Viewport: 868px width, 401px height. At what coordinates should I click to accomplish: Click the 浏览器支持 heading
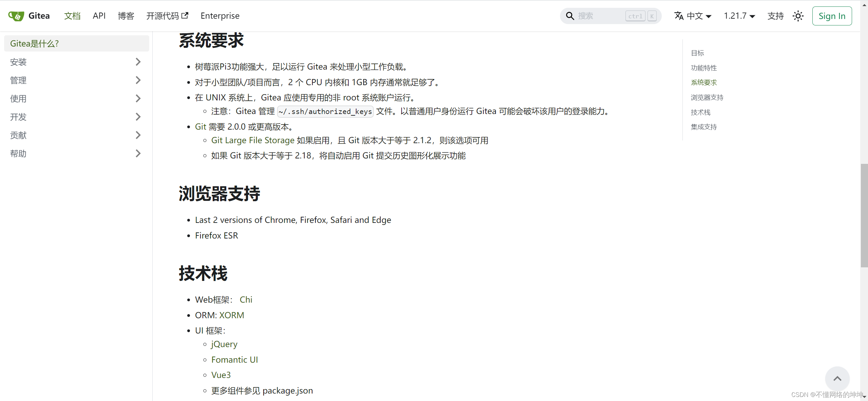point(219,194)
